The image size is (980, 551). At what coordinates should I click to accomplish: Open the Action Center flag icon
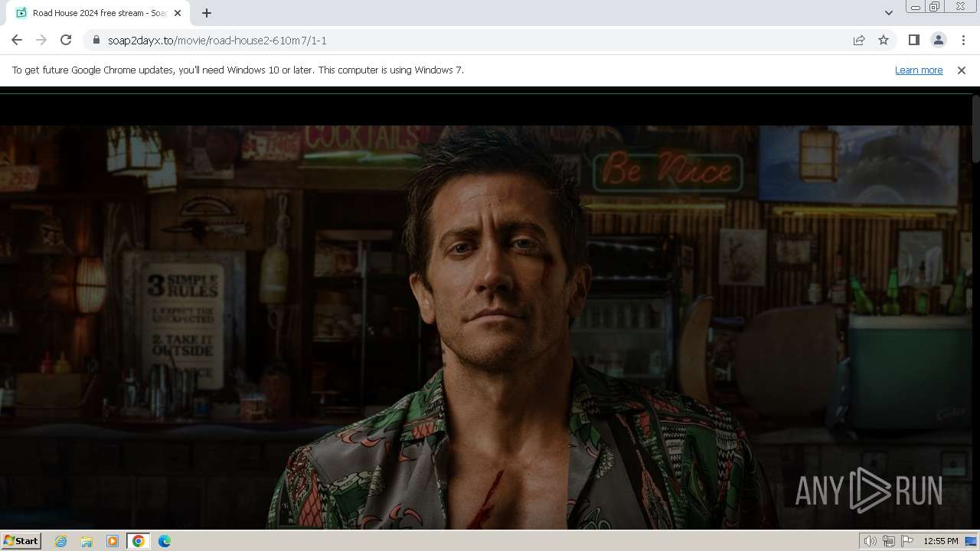click(x=907, y=541)
